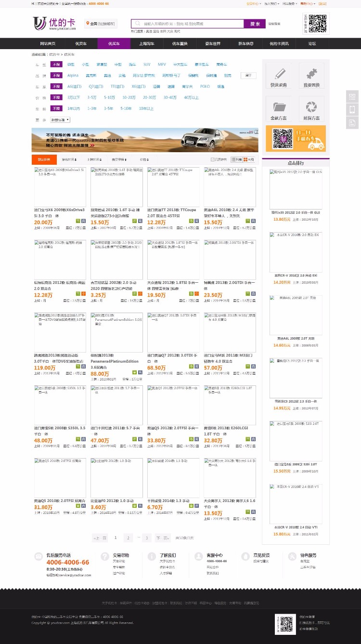Filter by SUV body type

[147, 64]
